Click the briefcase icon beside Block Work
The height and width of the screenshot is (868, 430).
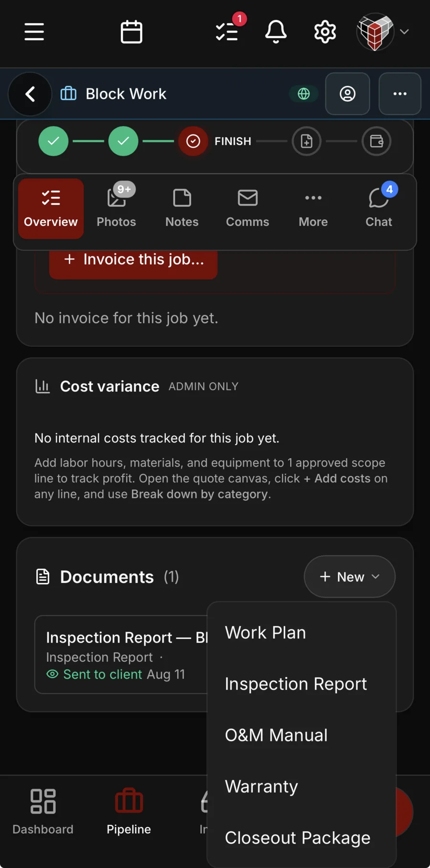coord(68,94)
